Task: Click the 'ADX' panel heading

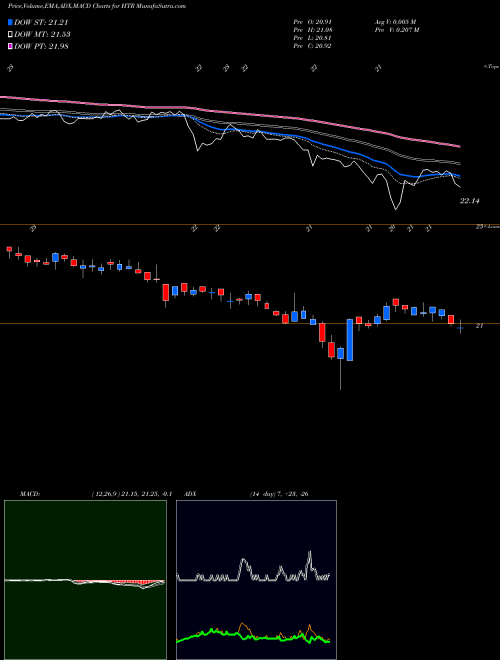Action: [x=190, y=494]
